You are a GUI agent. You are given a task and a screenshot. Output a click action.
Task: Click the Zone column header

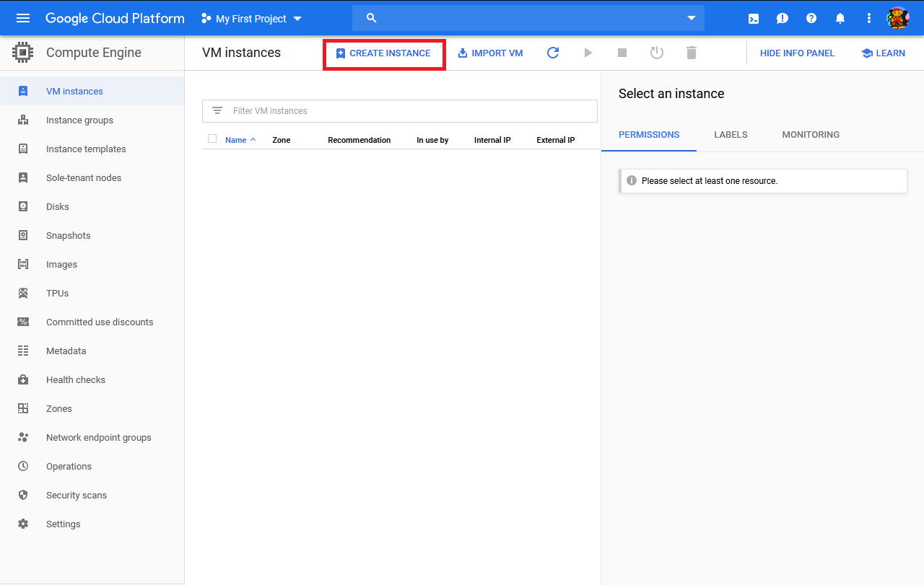[x=282, y=140]
